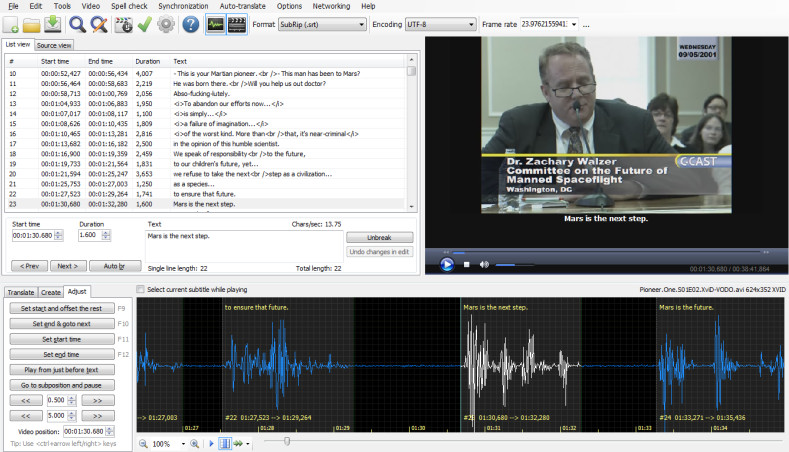Open the Auto-translate menu

pos(243,6)
